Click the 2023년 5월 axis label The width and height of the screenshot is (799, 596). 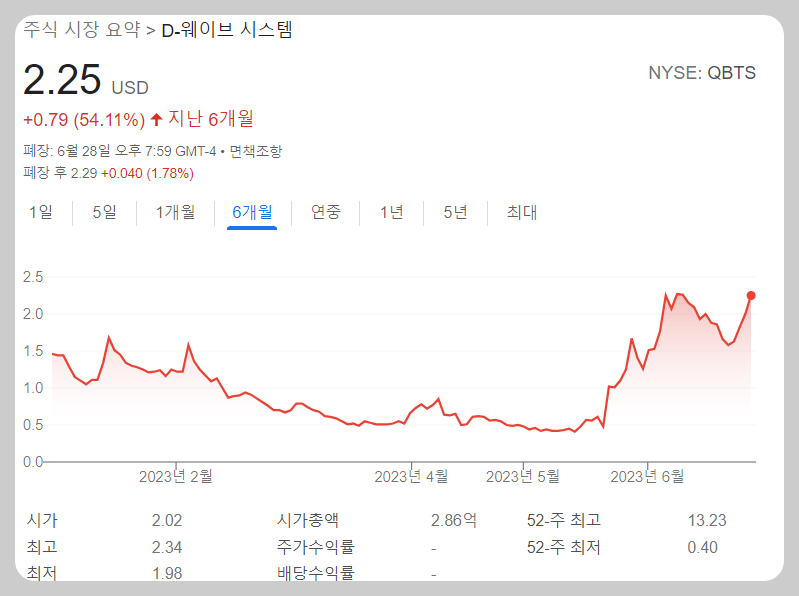(523, 476)
